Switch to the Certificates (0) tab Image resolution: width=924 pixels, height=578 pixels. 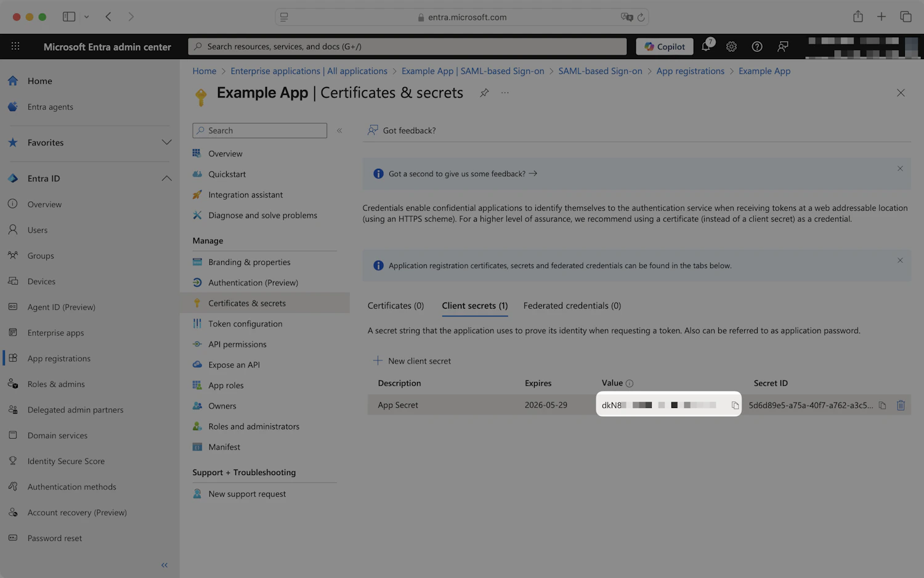pyautogui.click(x=395, y=306)
